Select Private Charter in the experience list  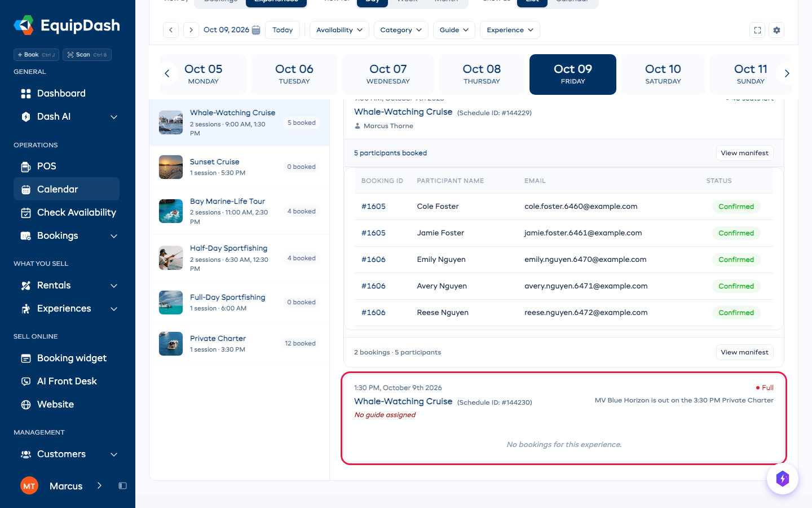[x=239, y=344]
